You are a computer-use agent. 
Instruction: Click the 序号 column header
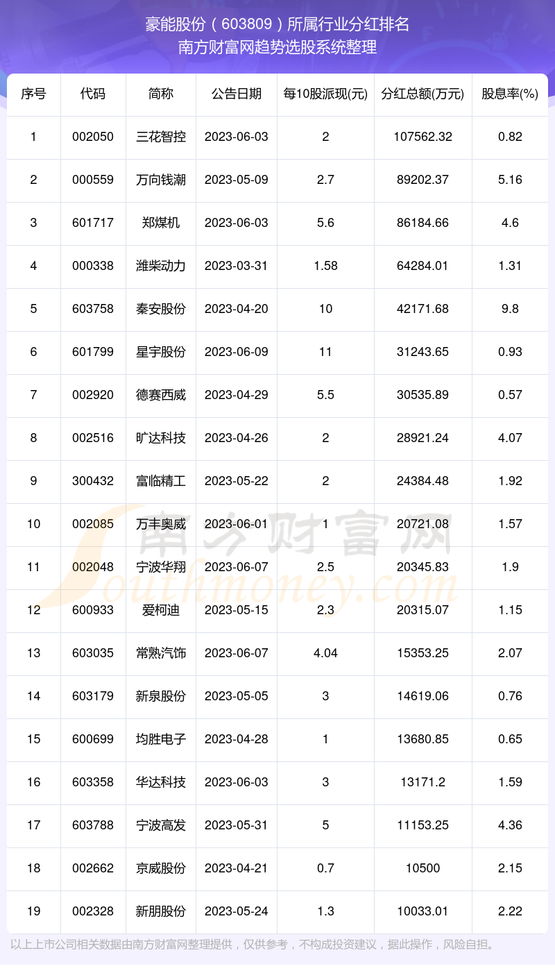[x=33, y=94]
